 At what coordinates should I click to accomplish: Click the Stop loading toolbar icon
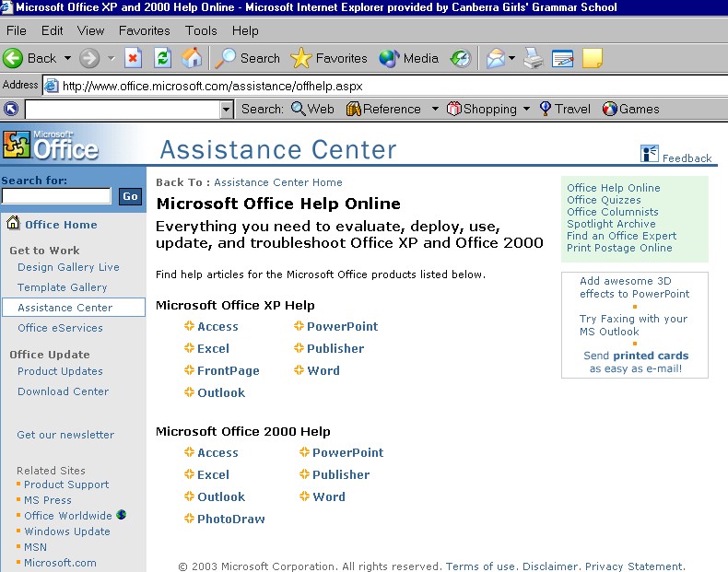coord(133,58)
